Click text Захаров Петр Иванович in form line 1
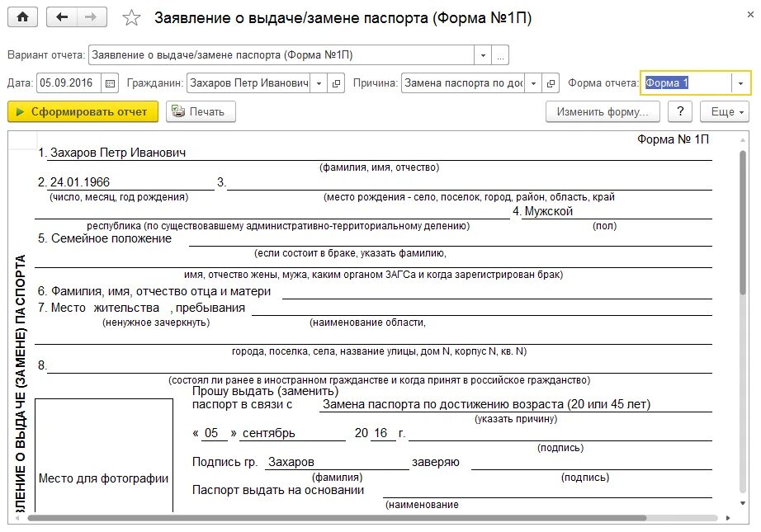 118,153
